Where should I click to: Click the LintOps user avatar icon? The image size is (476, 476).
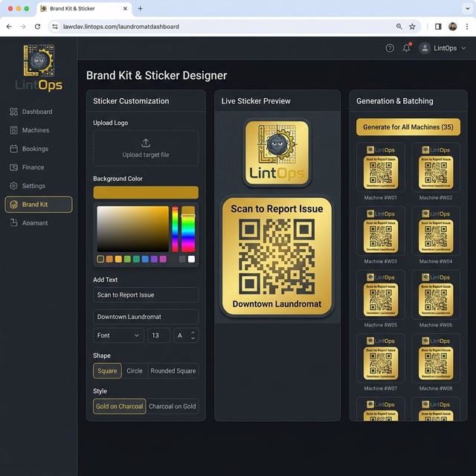click(x=425, y=48)
